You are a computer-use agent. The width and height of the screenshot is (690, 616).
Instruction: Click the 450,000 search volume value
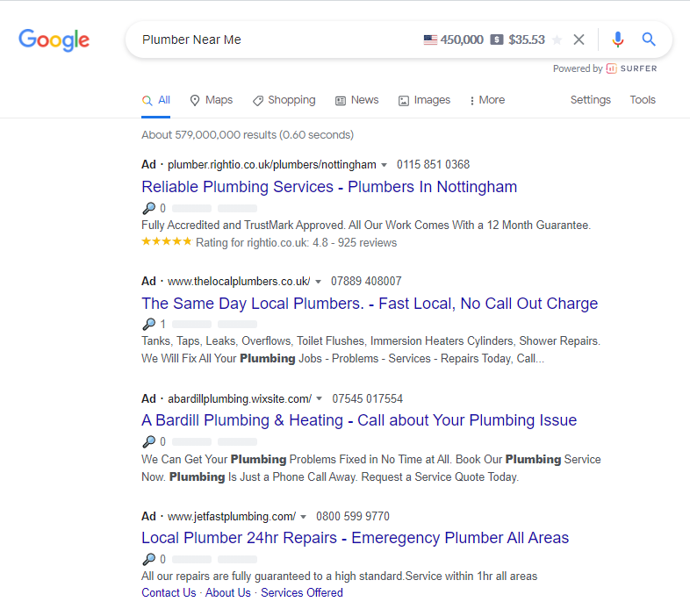click(x=462, y=39)
